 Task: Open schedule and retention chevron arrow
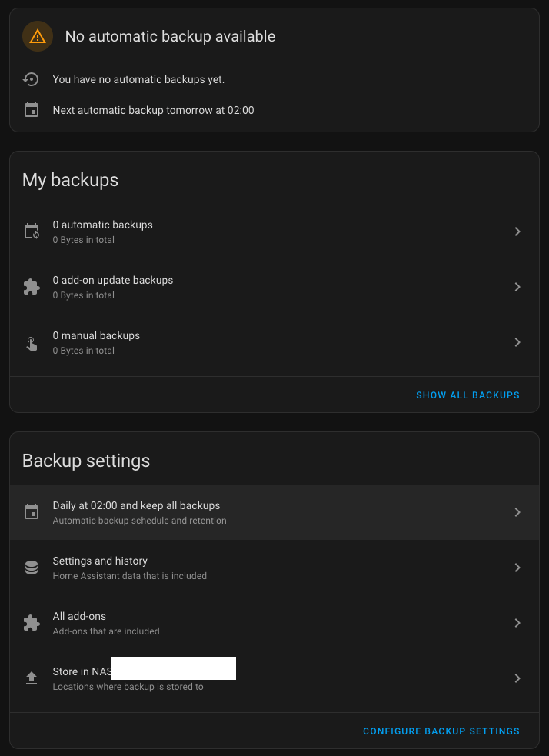517,512
